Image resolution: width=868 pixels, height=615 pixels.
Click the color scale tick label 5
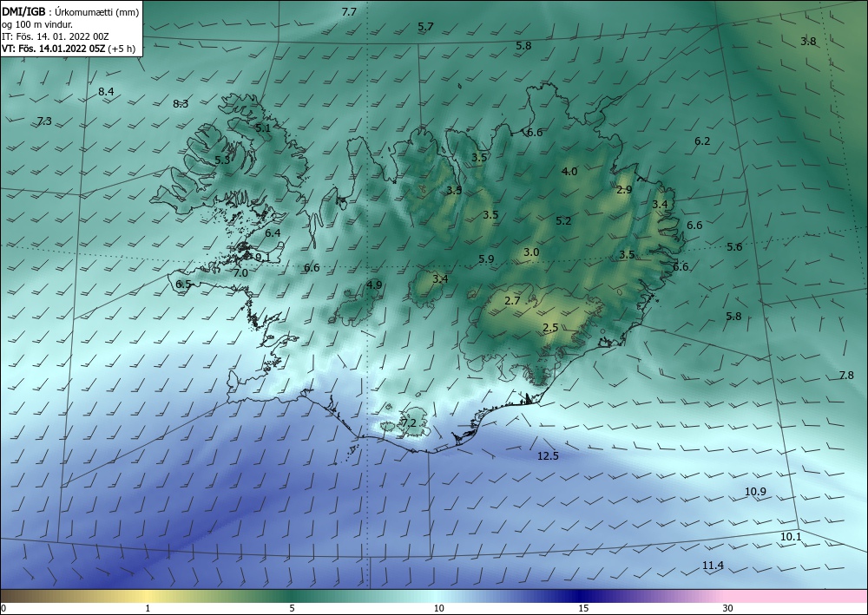(x=292, y=609)
